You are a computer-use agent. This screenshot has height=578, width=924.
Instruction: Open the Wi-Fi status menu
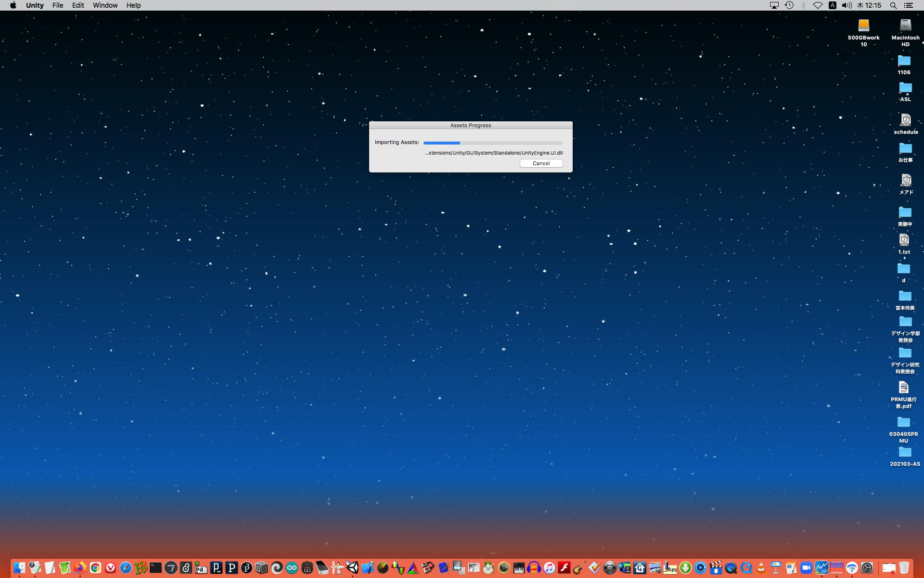818,5
